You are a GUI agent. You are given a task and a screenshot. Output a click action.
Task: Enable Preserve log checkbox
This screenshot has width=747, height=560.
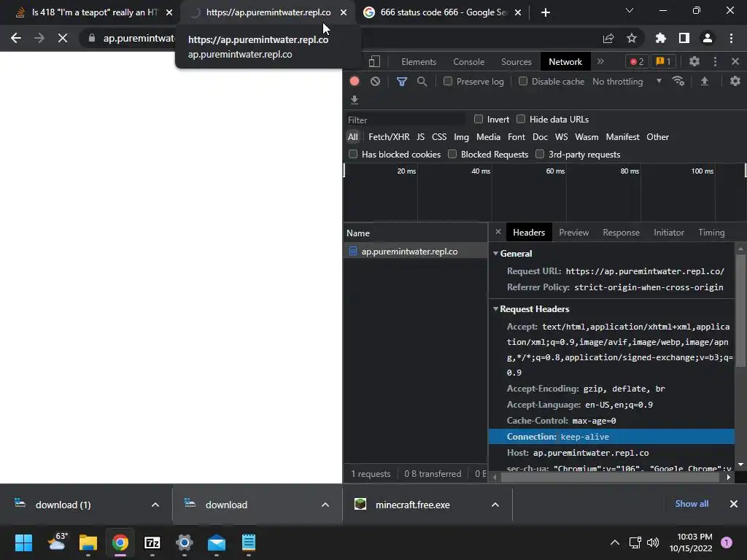pos(448,81)
